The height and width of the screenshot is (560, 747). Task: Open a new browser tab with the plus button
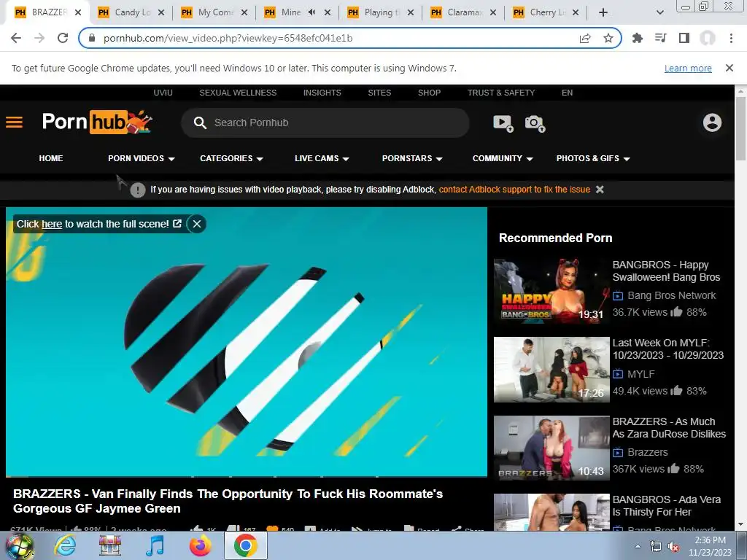[x=603, y=12]
